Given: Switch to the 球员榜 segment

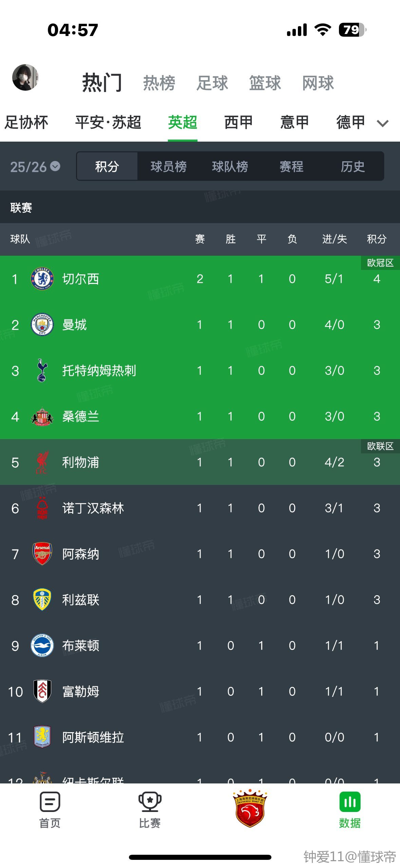Looking at the screenshot, I should 169,166.
